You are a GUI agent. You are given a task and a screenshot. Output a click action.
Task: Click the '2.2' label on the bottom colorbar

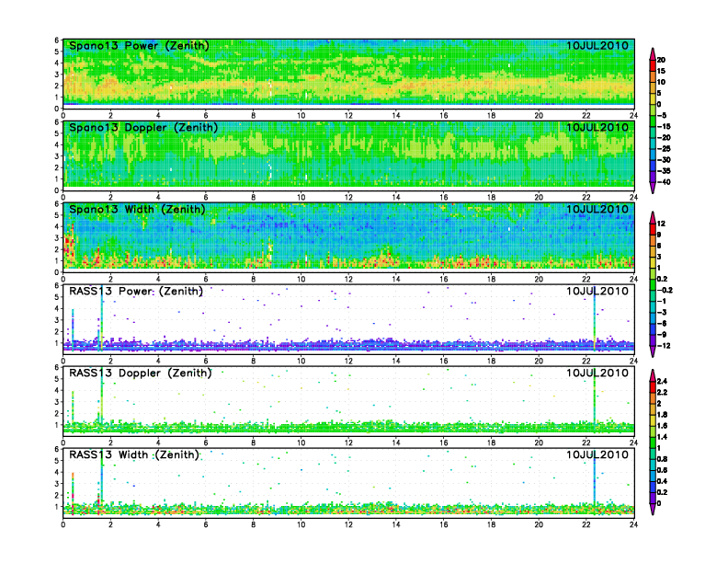[x=662, y=393]
